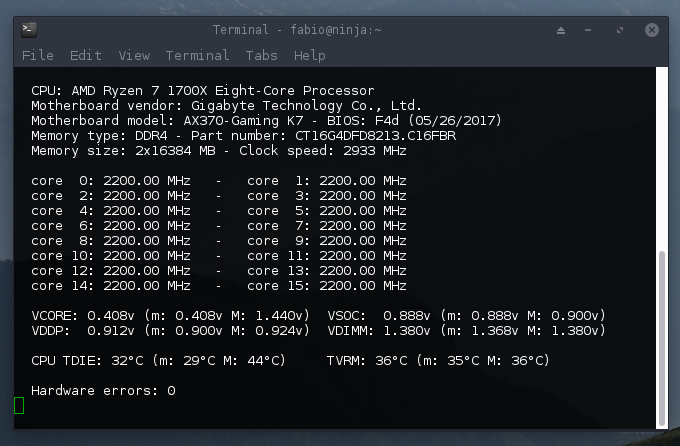This screenshot has height=446, width=680.
Task: Click the 'core 12:' frequency entry
Action: click(x=111, y=271)
